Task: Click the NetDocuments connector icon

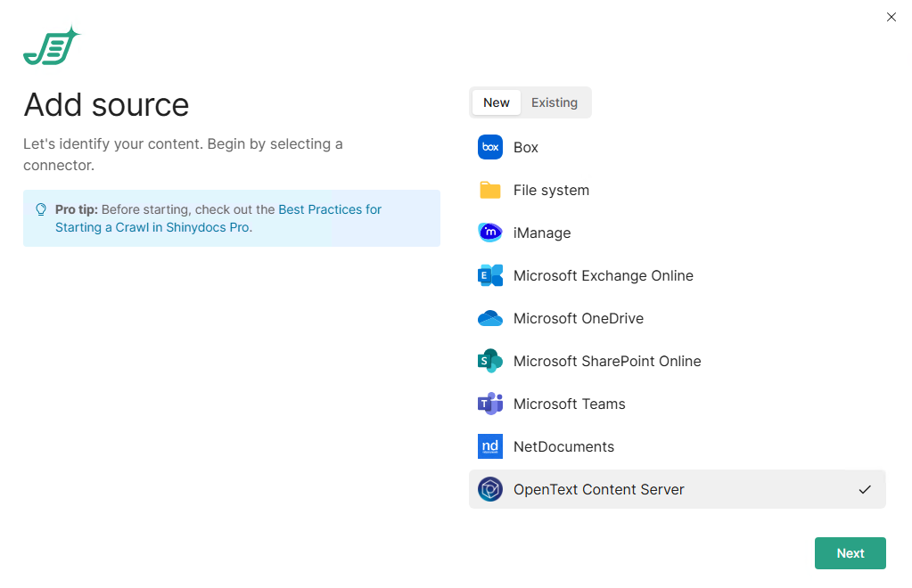Action: tap(490, 446)
